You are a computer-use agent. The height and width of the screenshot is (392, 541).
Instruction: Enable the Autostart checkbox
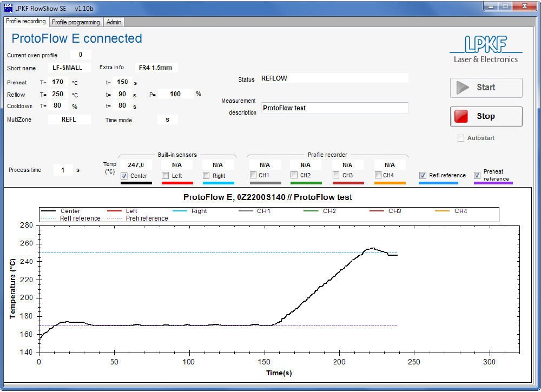click(x=461, y=138)
